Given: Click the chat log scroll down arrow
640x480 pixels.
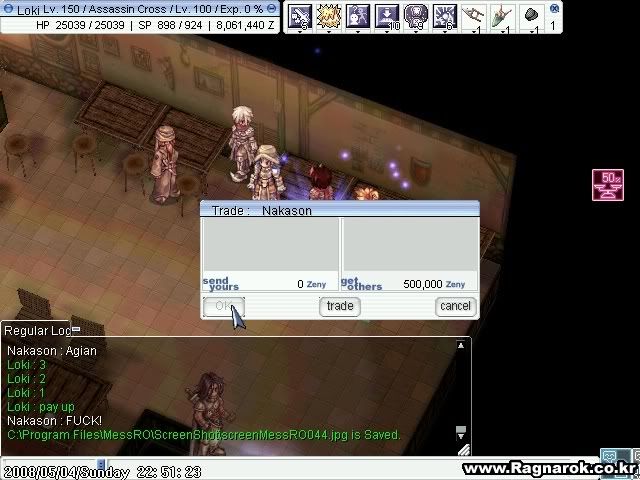Looking at the screenshot, I should [x=460, y=436].
